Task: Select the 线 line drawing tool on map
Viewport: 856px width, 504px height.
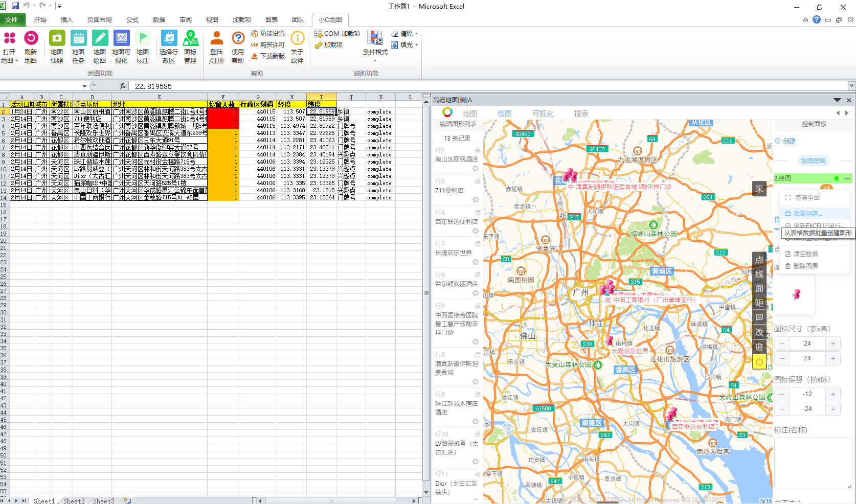Action: tap(759, 274)
